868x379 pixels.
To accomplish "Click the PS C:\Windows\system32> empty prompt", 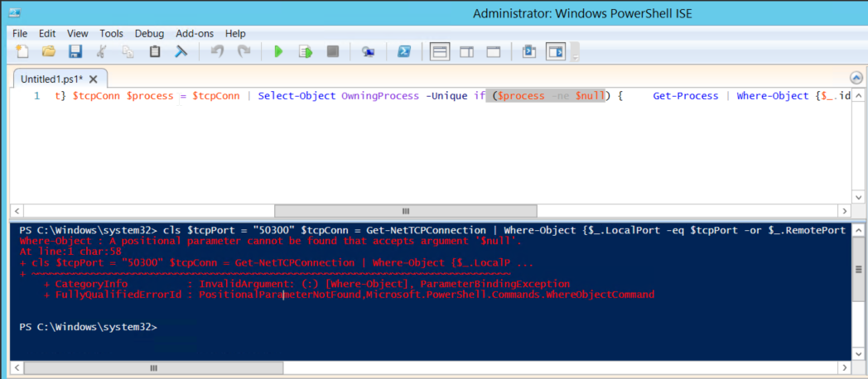I will coord(88,327).
